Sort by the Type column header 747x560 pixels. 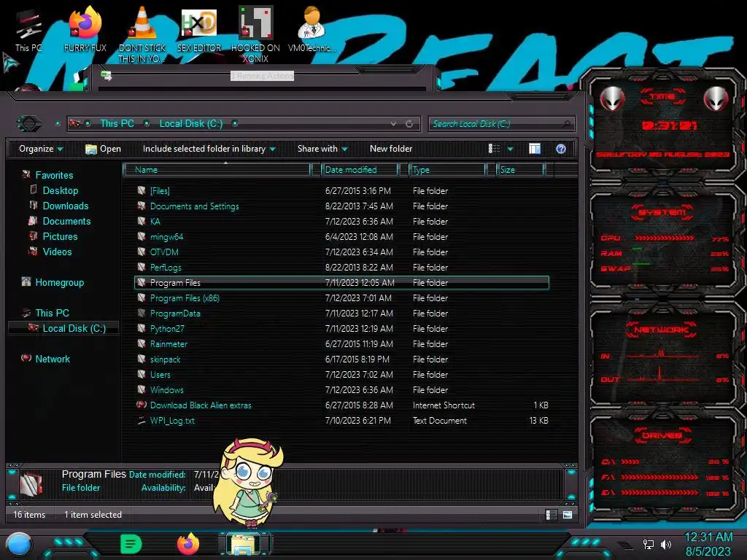point(447,169)
